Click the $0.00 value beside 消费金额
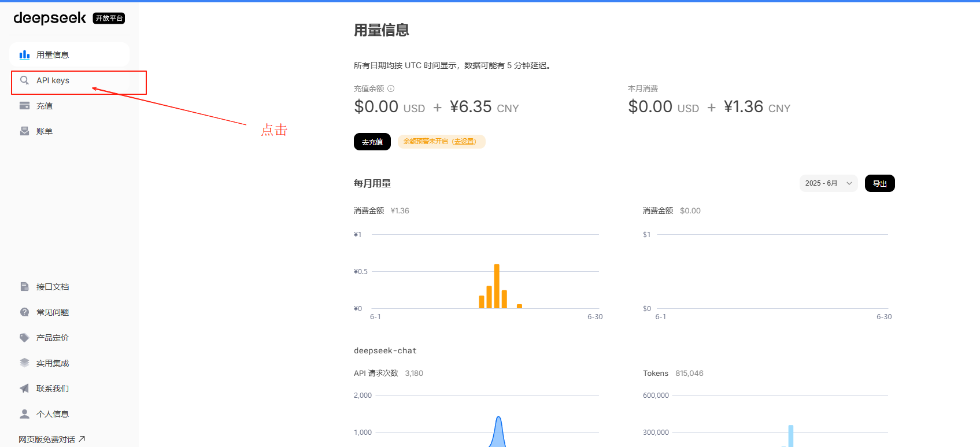Viewport: 980px width, 447px height. (690, 210)
